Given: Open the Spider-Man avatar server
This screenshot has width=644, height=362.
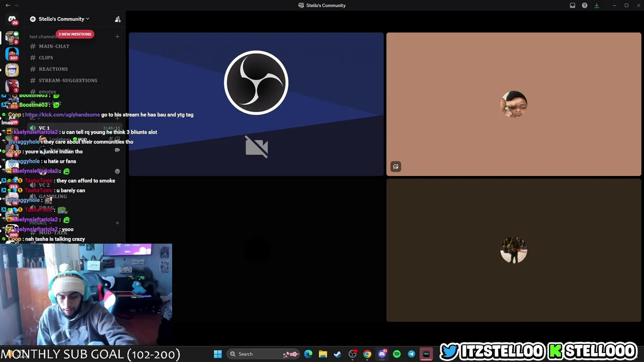Looking at the screenshot, I should (x=12, y=86).
